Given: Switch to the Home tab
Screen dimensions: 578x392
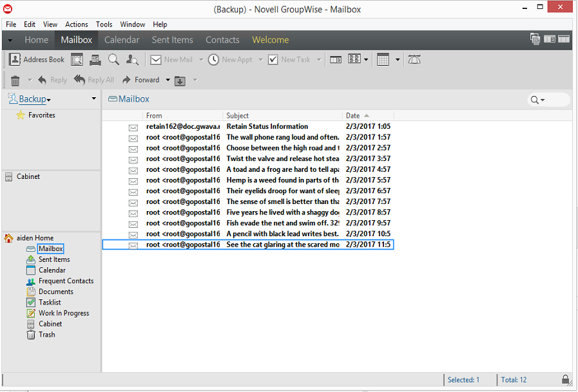Looking at the screenshot, I should pos(37,40).
